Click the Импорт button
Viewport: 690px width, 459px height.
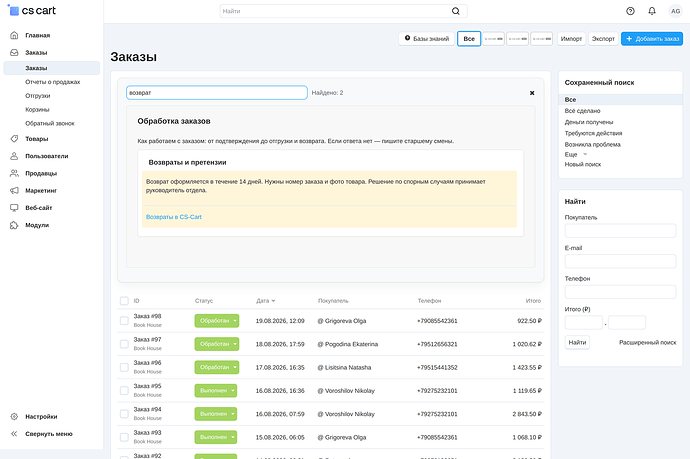[571, 39]
